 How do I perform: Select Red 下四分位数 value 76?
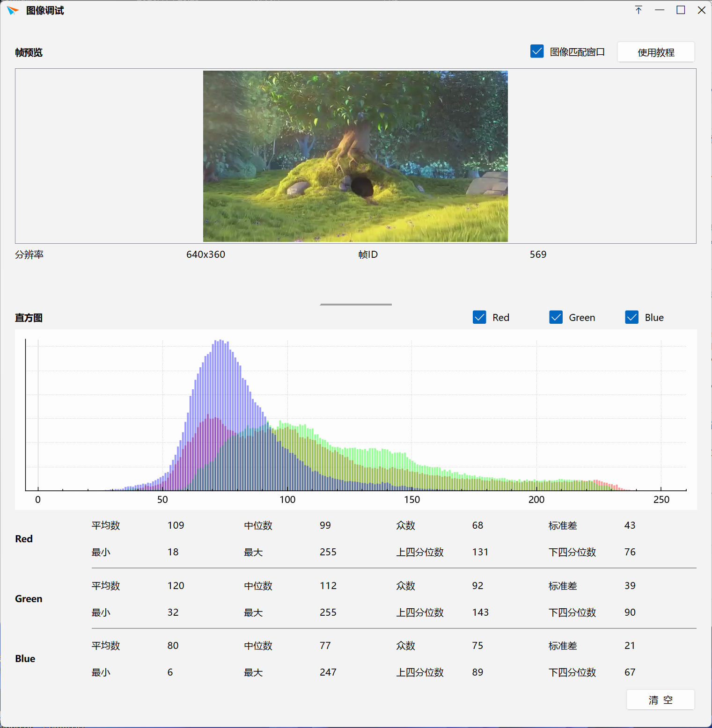(x=630, y=552)
